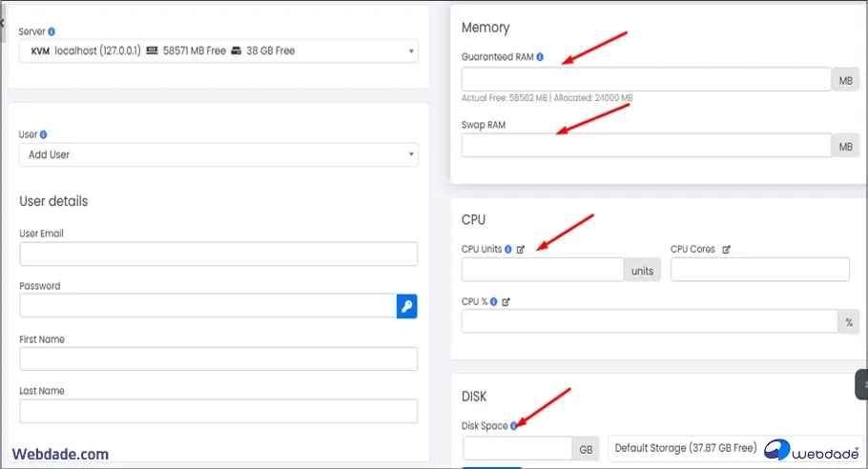Expand the Add User dropdown
The height and width of the screenshot is (469, 868).
click(x=218, y=154)
